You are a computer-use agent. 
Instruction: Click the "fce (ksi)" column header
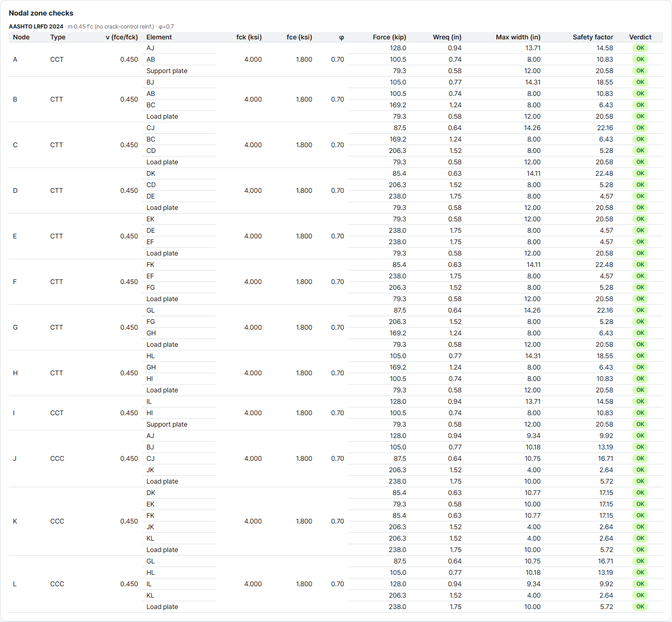pos(299,37)
